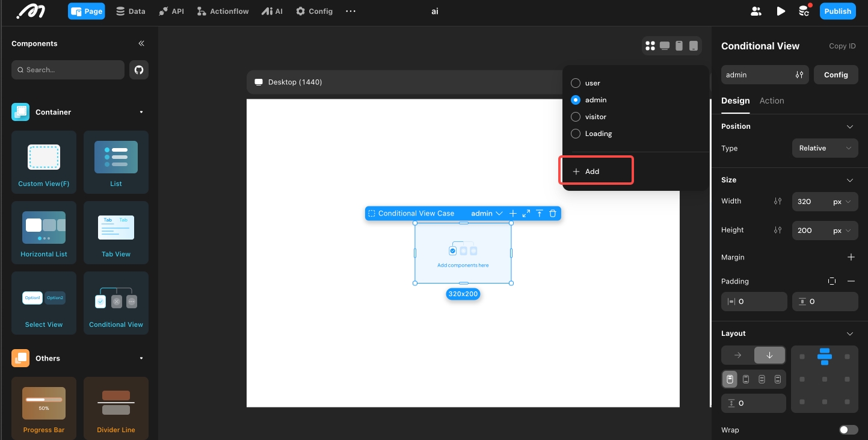Viewport: 868px width, 440px height.
Task: Open the admin case dropdown on canvas toolbar
Action: click(487, 213)
